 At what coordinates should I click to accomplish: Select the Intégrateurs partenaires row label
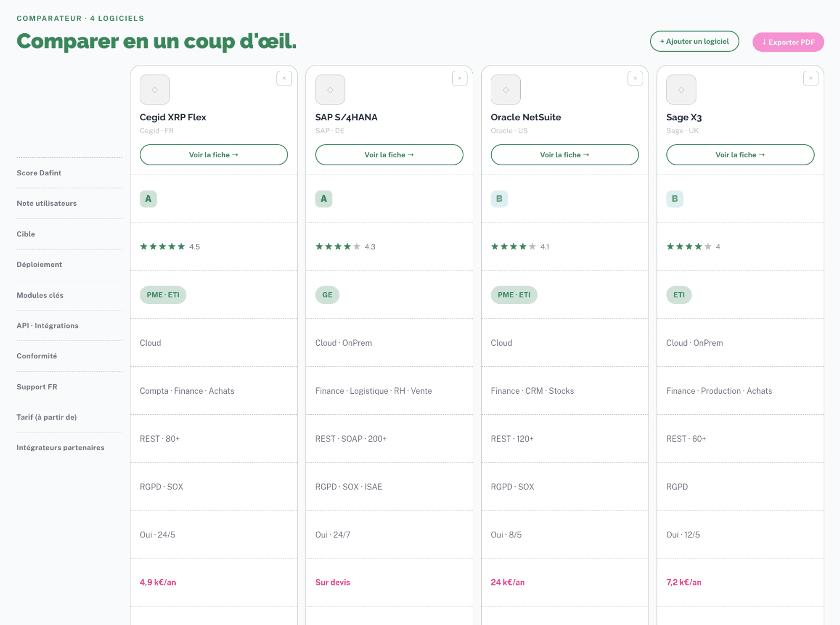tap(61, 448)
